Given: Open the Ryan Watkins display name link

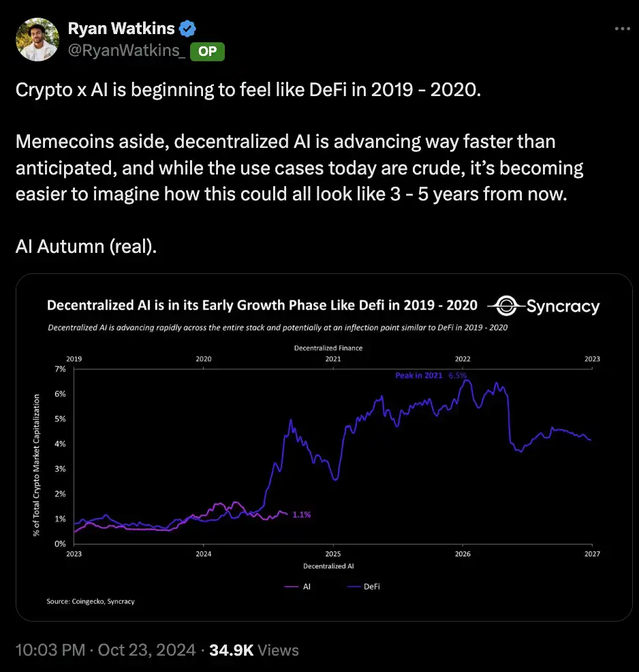Looking at the screenshot, I should point(121,29).
